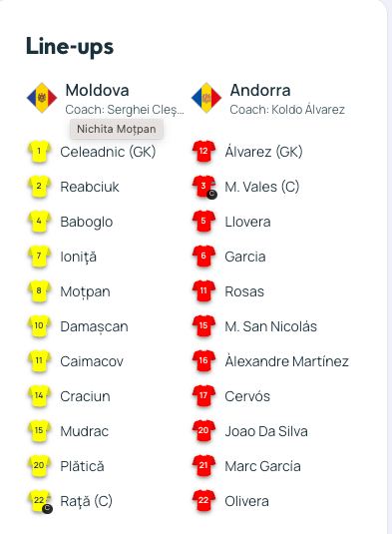The image size is (392, 534).
Task: Click Damașcan's yellow number 10 jersey
Action: [x=39, y=326]
